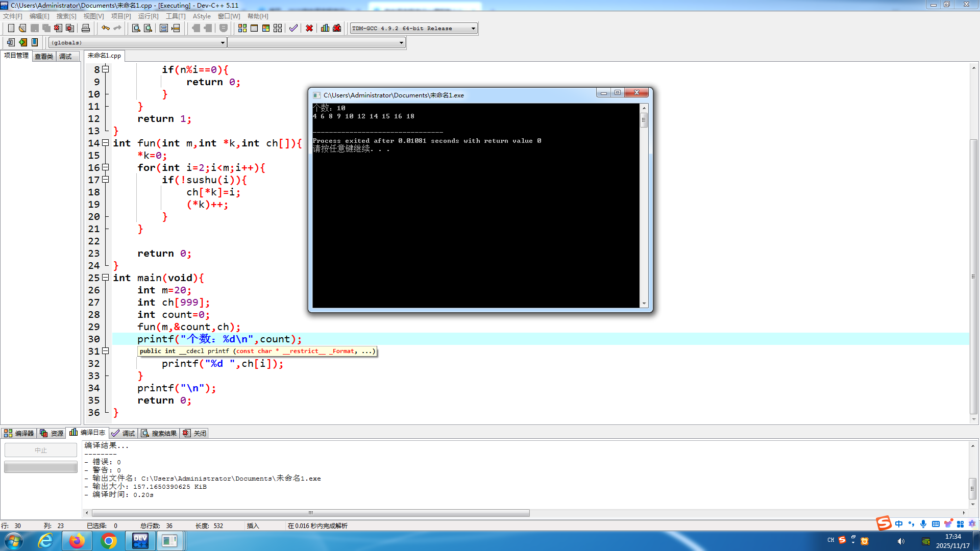Expand the (globals) scope dropdown
Screen dimensions: 980x551
223,43
